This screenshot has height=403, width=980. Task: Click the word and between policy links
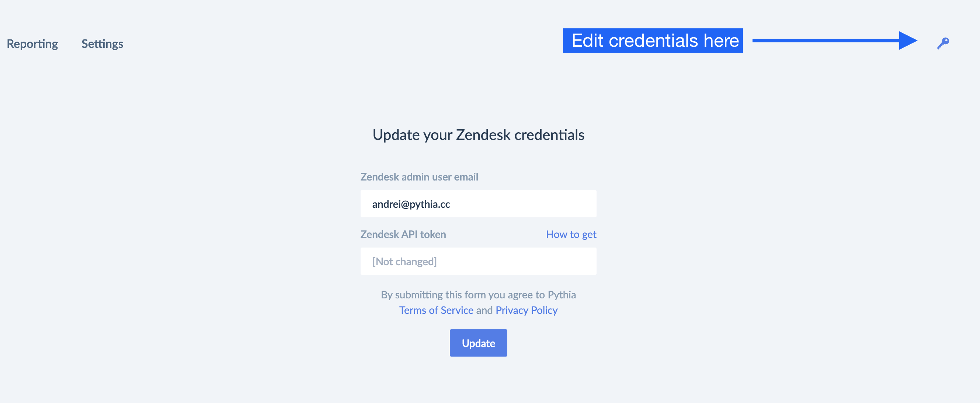click(x=484, y=310)
